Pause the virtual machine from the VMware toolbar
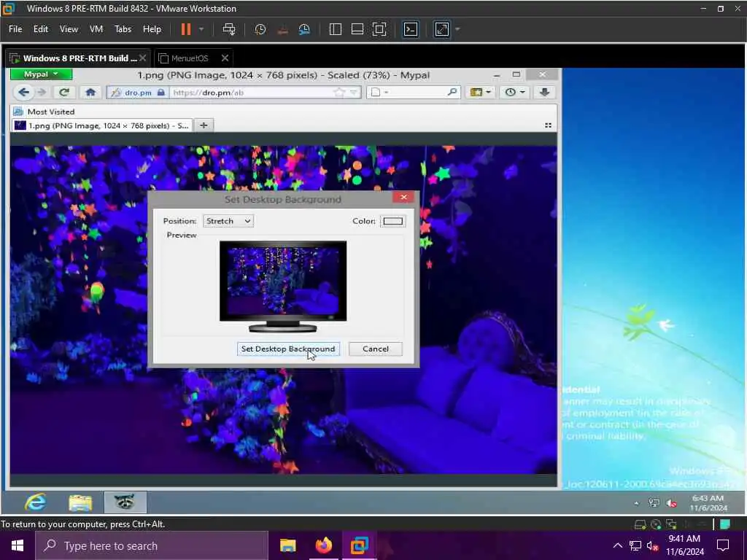 (x=186, y=29)
